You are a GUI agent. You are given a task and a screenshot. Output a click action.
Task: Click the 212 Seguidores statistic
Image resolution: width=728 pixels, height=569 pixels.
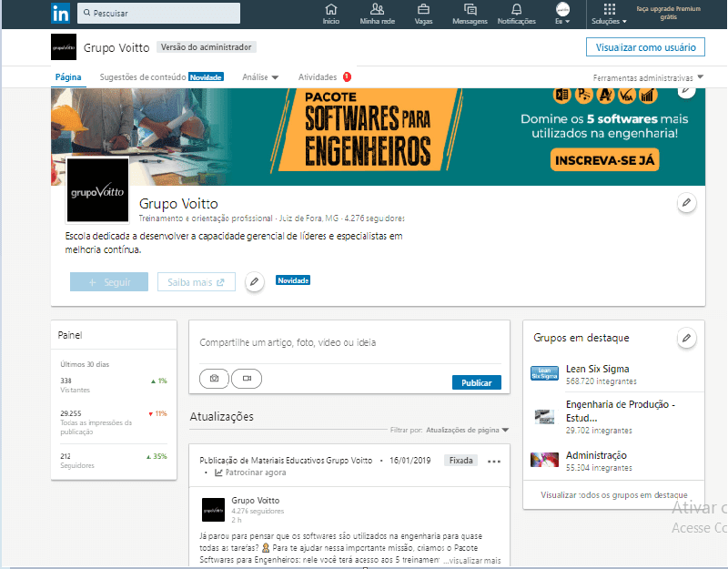click(113, 461)
